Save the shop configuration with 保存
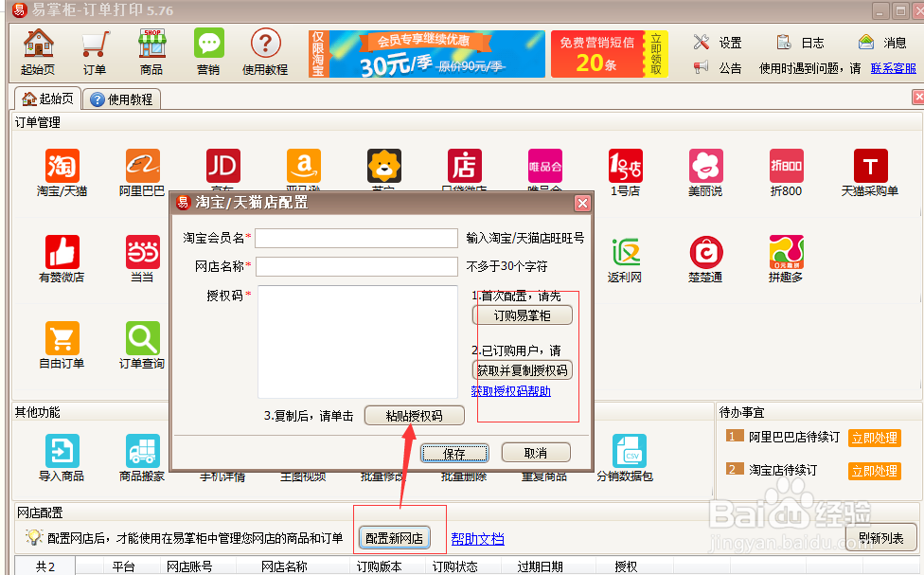This screenshot has height=575, width=924. click(x=454, y=454)
